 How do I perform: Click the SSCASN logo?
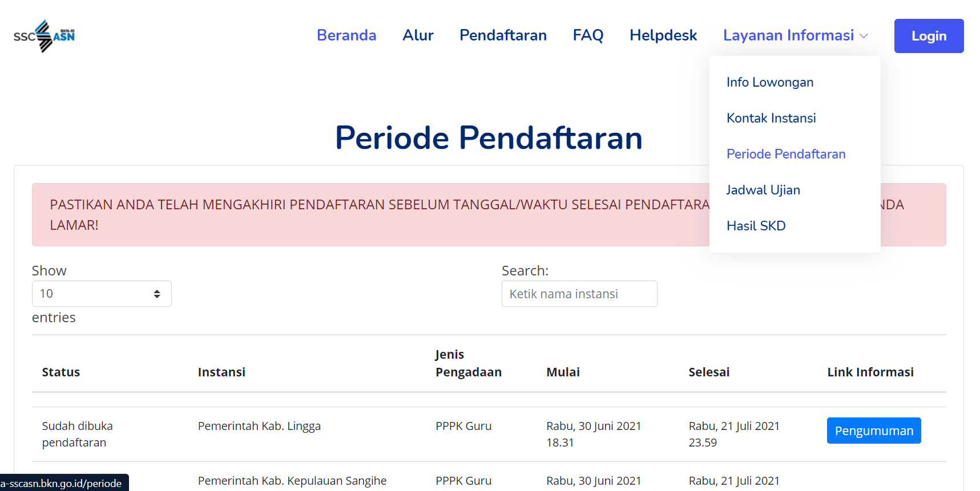45,36
